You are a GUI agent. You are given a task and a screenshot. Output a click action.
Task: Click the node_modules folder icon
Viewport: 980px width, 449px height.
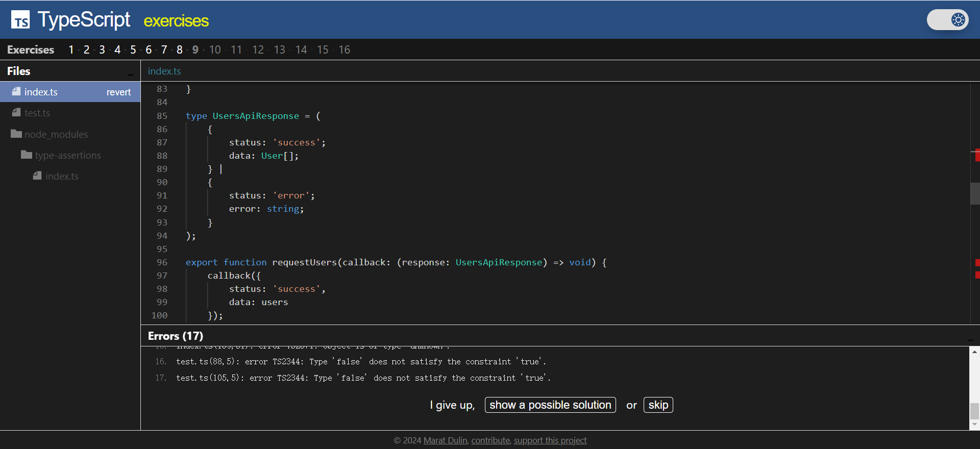(16, 134)
